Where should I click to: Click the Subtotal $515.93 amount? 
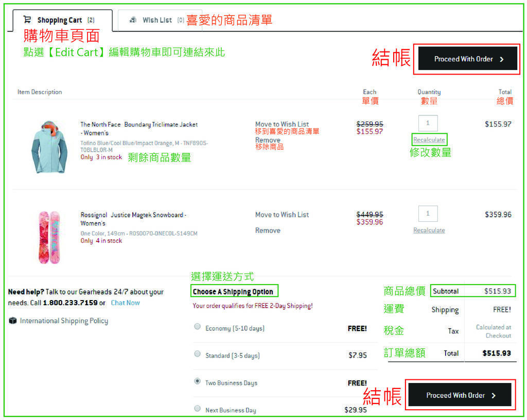tap(498, 291)
